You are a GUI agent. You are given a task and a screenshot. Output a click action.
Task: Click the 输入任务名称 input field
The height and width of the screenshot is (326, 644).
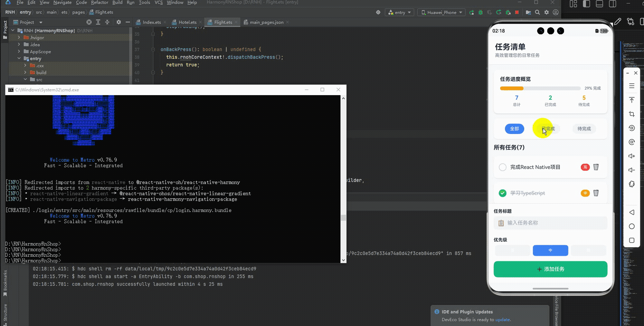coord(550,223)
